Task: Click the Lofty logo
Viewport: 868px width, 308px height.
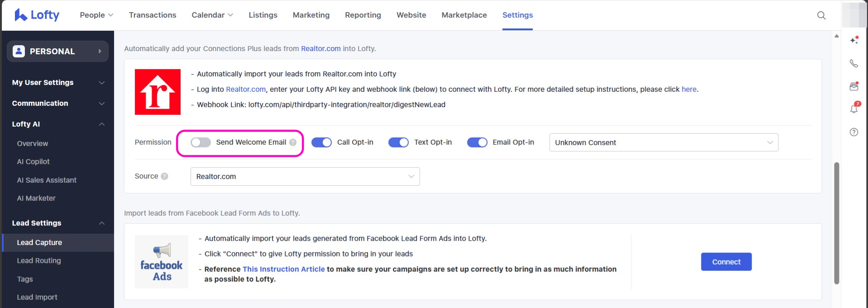Action: coord(37,15)
